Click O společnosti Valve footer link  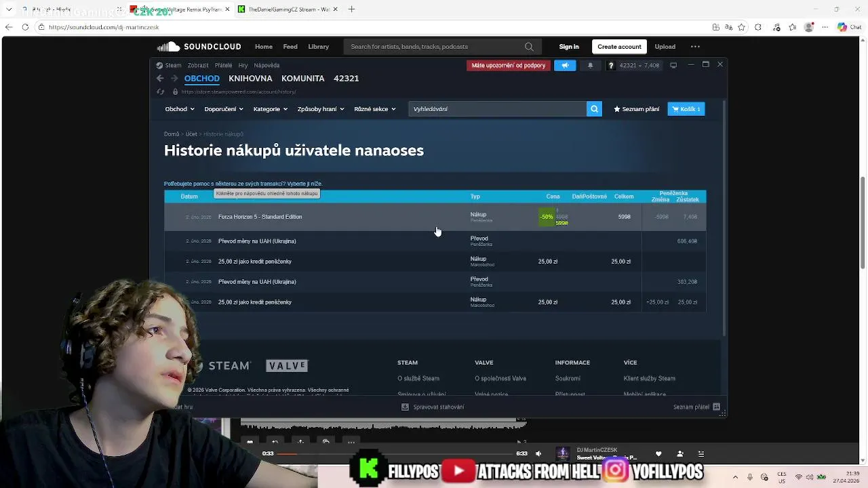click(x=500, y=378)
